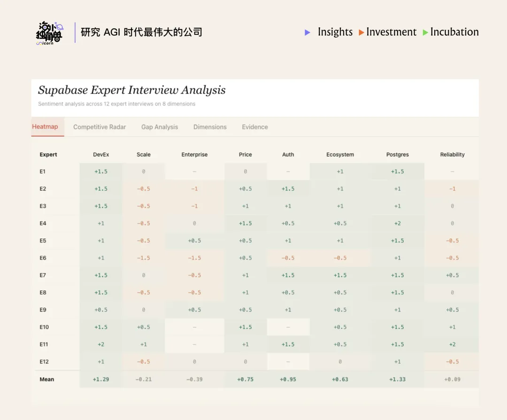Click the Scale column header
Image resolution: width=507 pixels, height=420 pixels.
click(144, 155)
